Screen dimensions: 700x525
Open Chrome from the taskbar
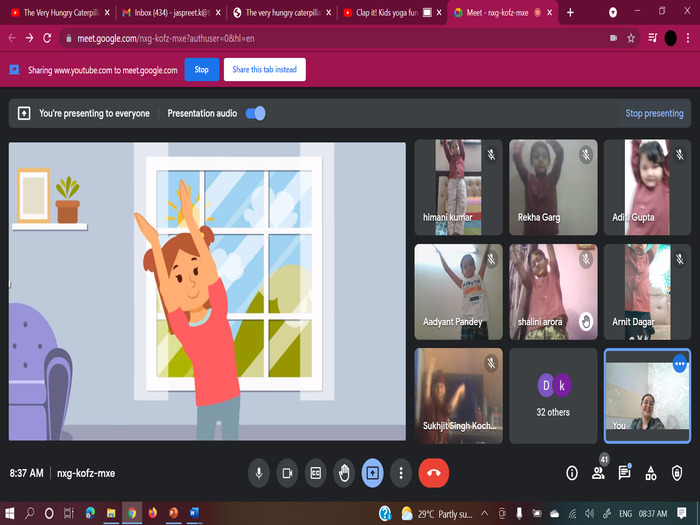[132, 513]
